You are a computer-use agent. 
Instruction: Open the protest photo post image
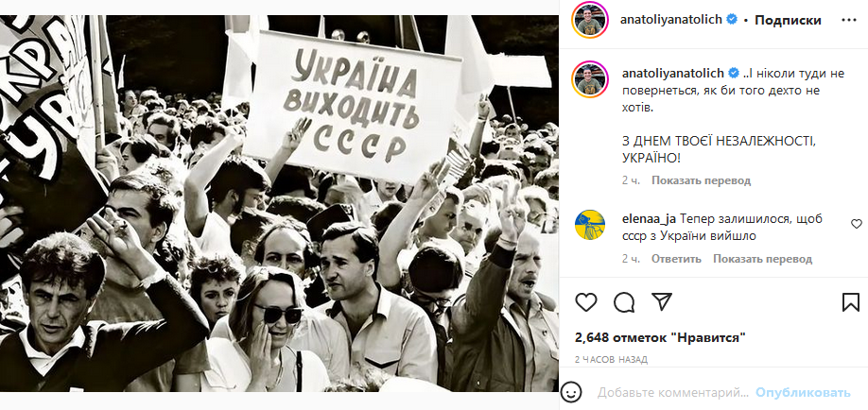279,204
